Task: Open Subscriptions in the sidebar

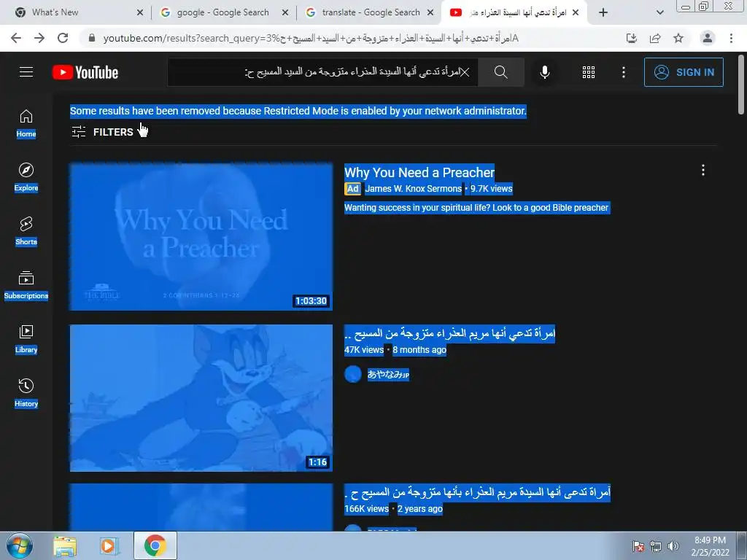Action: point(26,285)
